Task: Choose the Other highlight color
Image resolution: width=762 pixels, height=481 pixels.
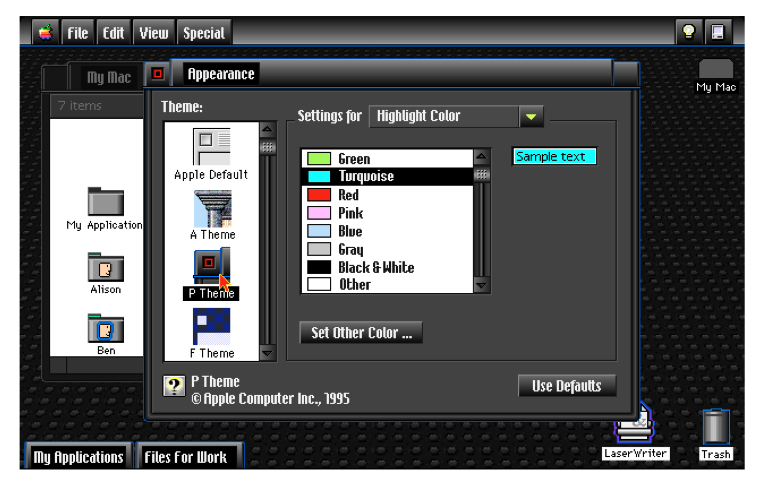Action: (387, 284)
